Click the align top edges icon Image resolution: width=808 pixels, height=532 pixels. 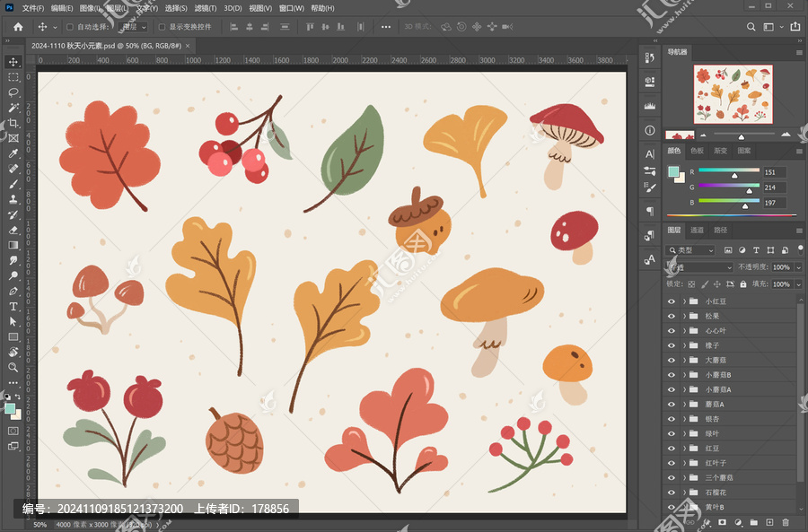click(x=310, y=27)
